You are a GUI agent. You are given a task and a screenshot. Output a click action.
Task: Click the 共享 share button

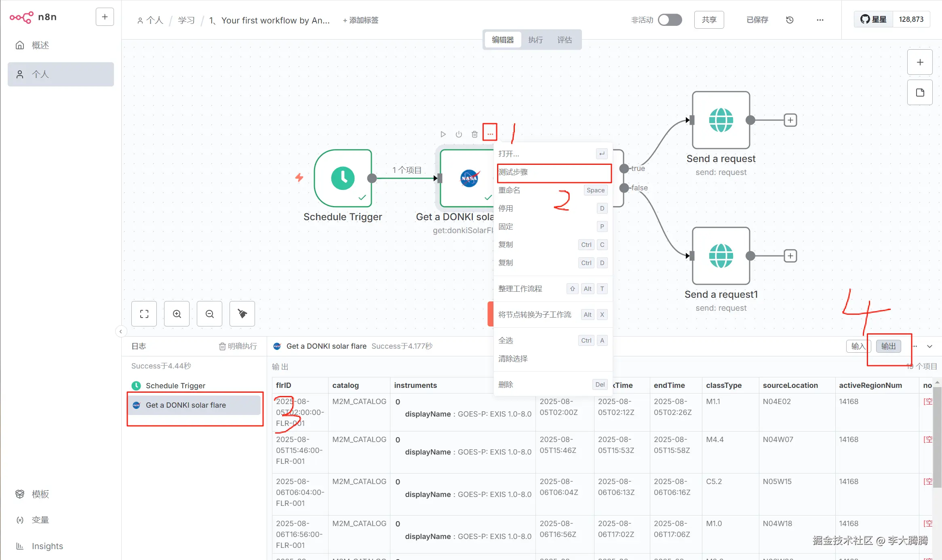(709, 20)
